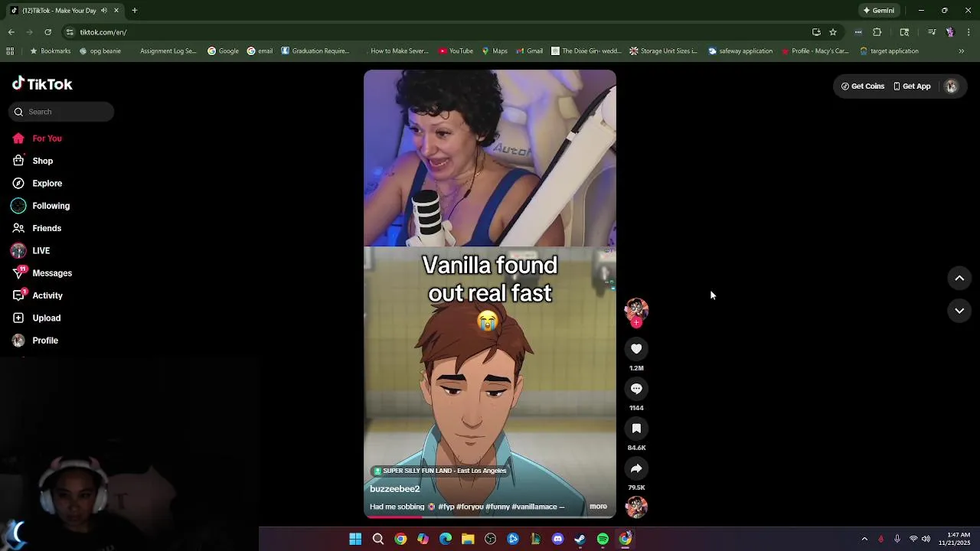The width and height of the screenshot is (980, 551).
Task: Open the Gemini button in Chrome
Action: pos(879,11)
